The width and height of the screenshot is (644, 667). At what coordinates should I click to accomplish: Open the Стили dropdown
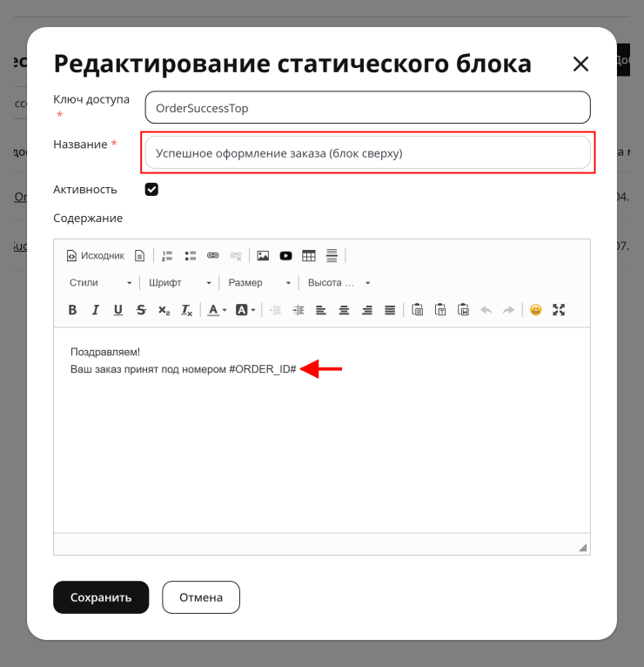point(100,283)
